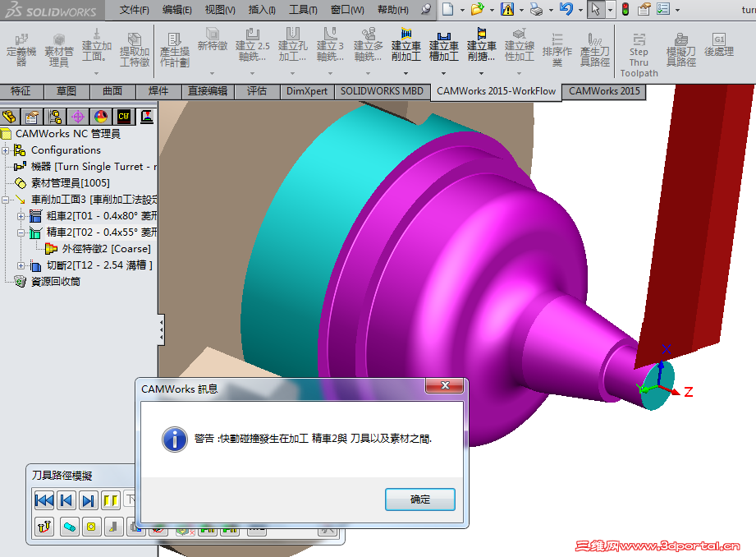Expand the 粗車2[T01 - 0.4x80° operation
The height and width of the screenshot is (557, 756).
pos(21,216)
